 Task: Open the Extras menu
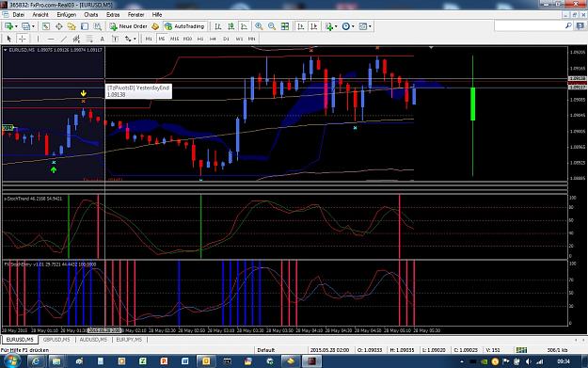pos(113,15)
